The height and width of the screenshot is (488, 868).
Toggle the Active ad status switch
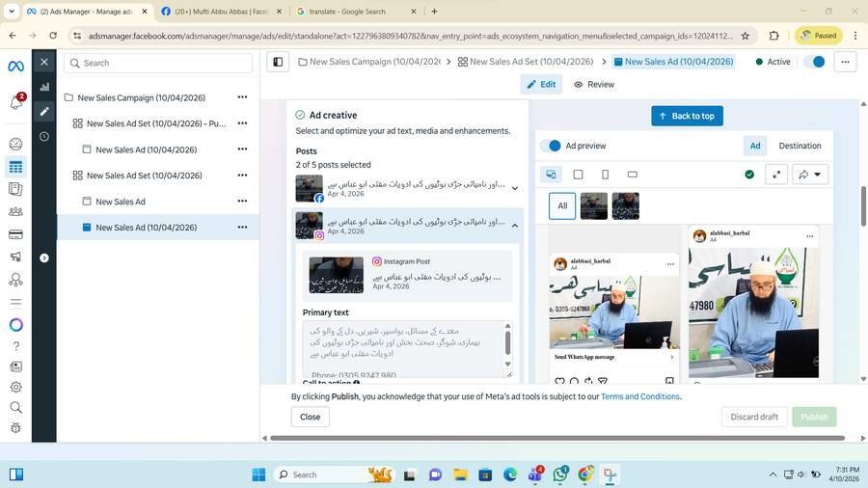pos(815,62)
